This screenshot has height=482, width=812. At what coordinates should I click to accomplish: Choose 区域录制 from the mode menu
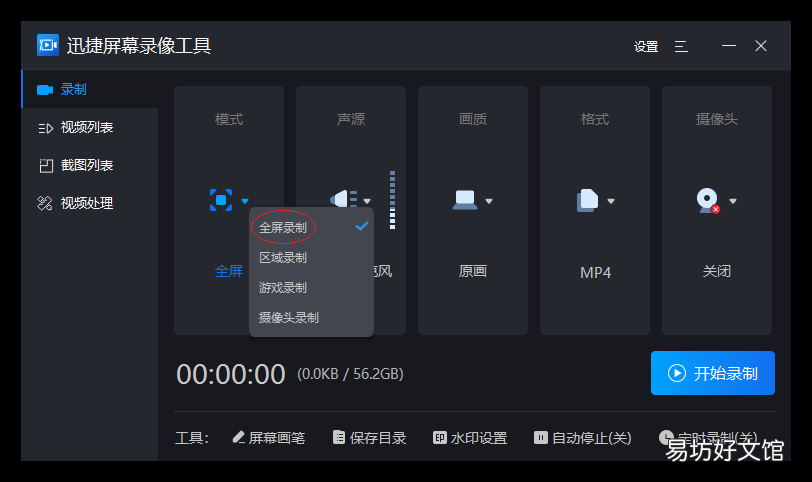coord(311,257)
